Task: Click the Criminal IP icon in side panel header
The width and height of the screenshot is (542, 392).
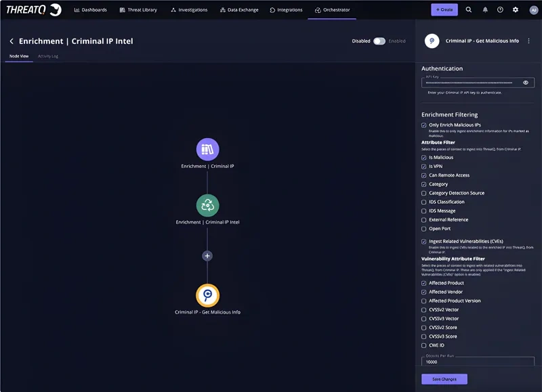Action: [432, 41]
